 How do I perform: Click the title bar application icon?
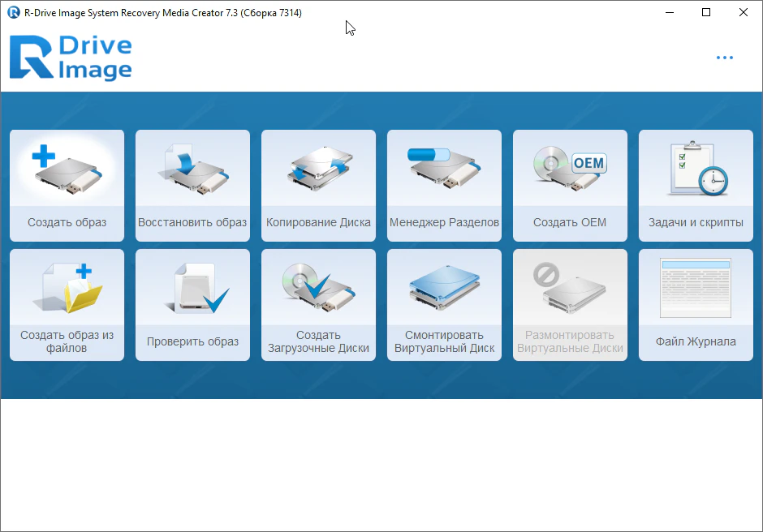tap(12, 12)
